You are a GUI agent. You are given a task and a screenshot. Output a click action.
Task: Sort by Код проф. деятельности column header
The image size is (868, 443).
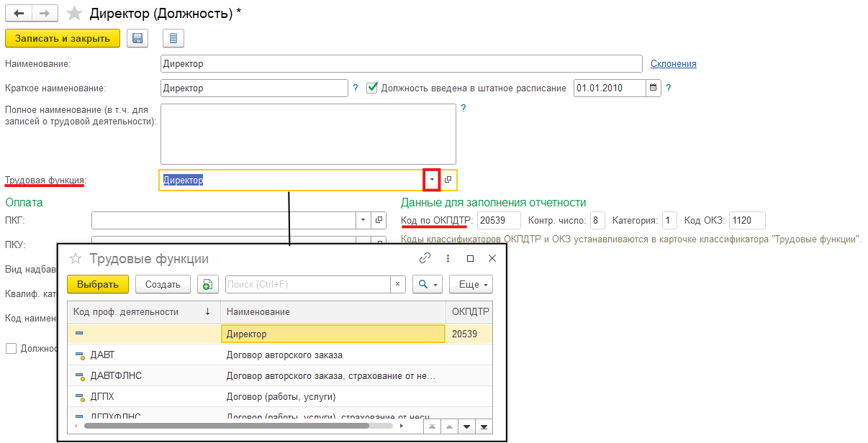click(x=143, y=311)
